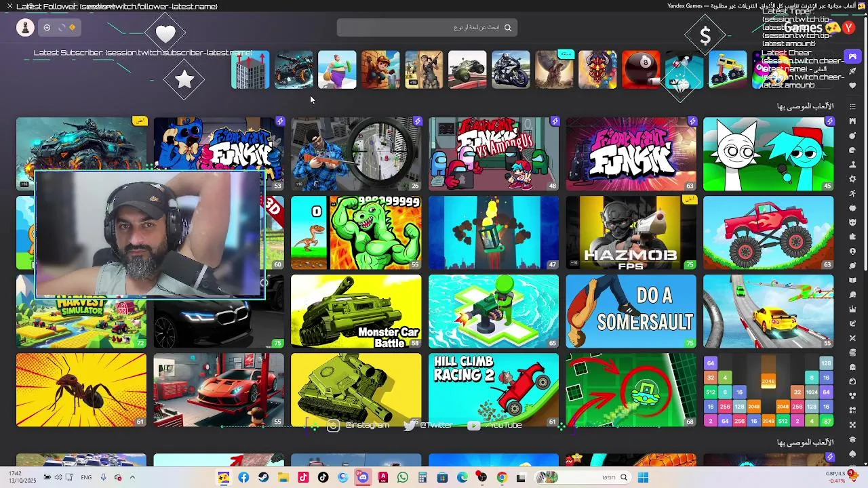Open the Hill Climb Racing 2 thumbnail
This screenshot has height=488, width=868.
[494, 390]
